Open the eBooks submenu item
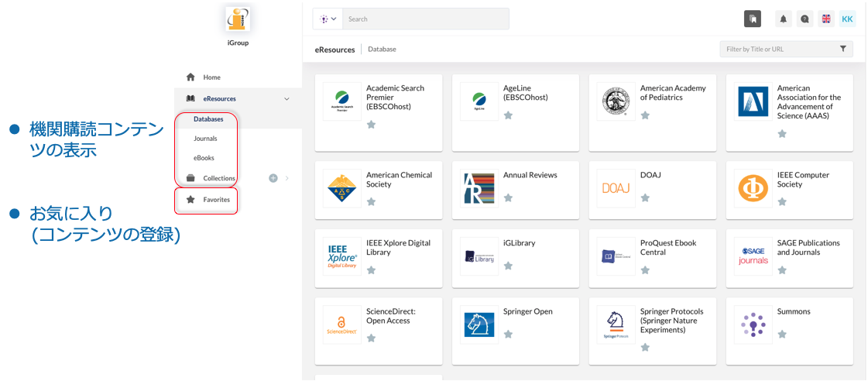Screen dimensions: 868x381 pyautogui.click(x=204, y=158)
